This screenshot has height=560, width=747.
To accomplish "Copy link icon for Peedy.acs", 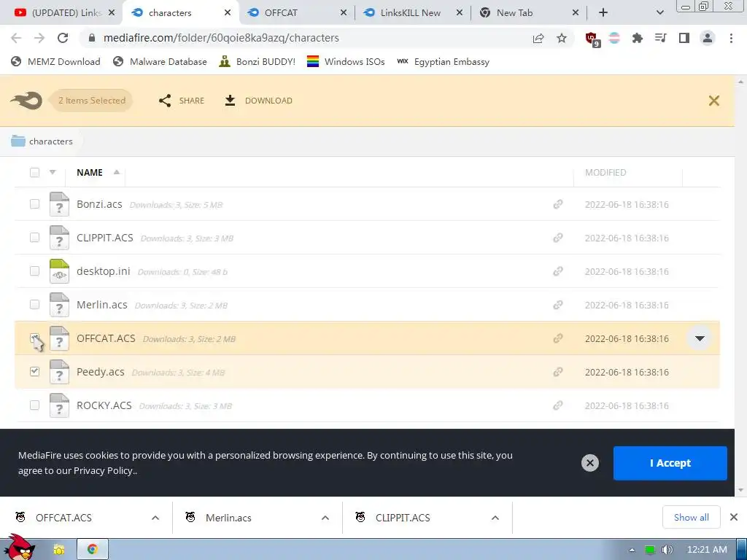I will point(558,372).
